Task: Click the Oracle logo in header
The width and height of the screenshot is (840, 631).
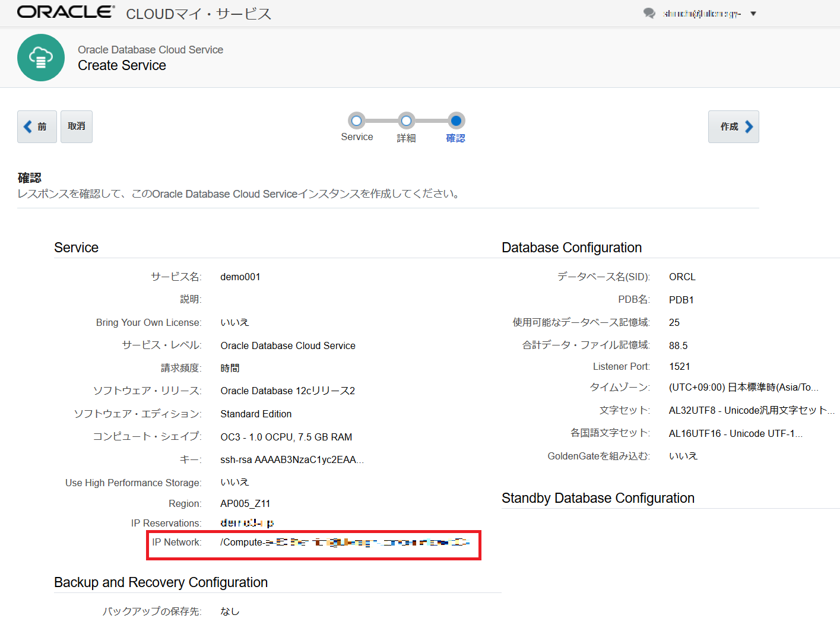Action: 66,12
